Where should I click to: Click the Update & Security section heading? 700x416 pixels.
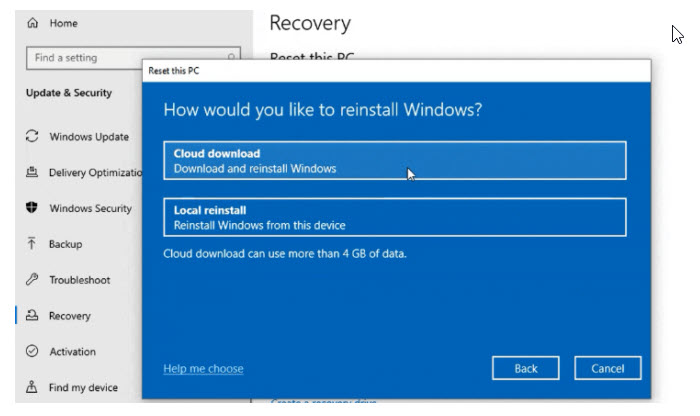click(69, 93)
